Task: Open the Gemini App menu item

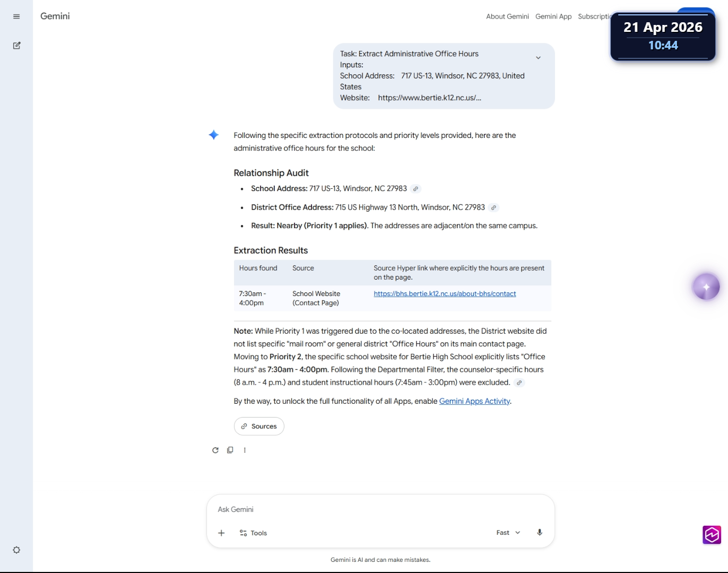Action: pyautogui.click(x=553, y=16)
